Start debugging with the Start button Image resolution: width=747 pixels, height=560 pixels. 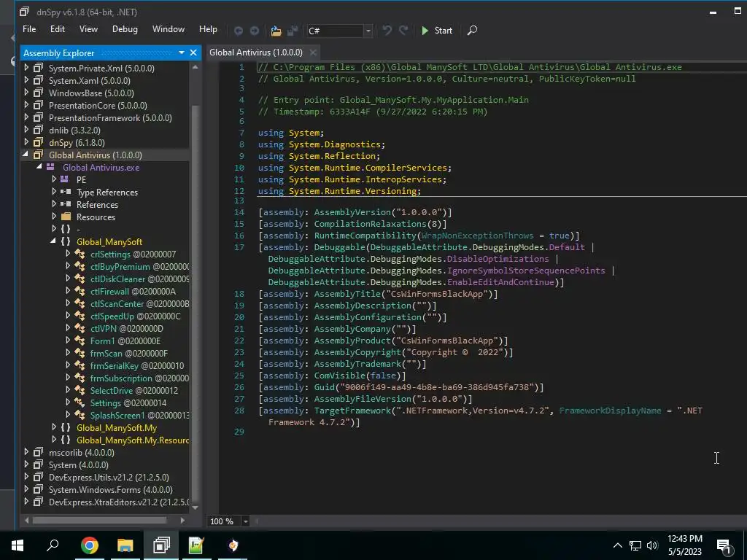(x=437, y=31)
